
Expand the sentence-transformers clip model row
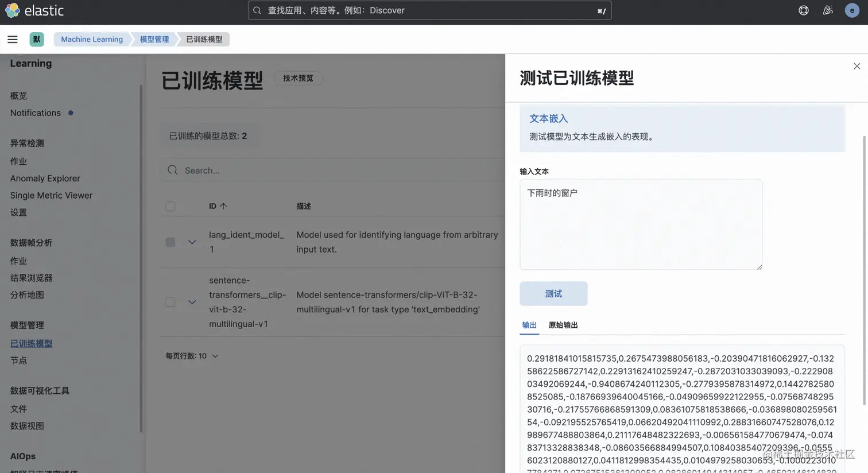tap(192, 301)
